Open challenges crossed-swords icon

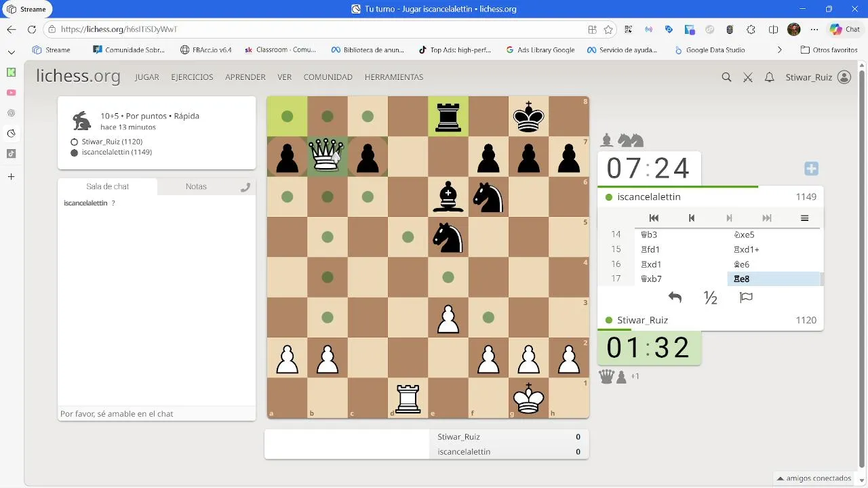(748, 77)
